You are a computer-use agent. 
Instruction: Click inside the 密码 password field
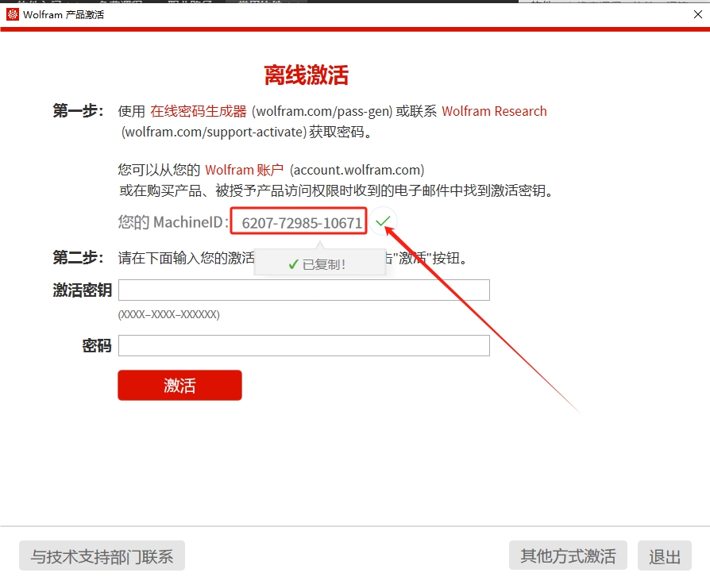(304, 345)
